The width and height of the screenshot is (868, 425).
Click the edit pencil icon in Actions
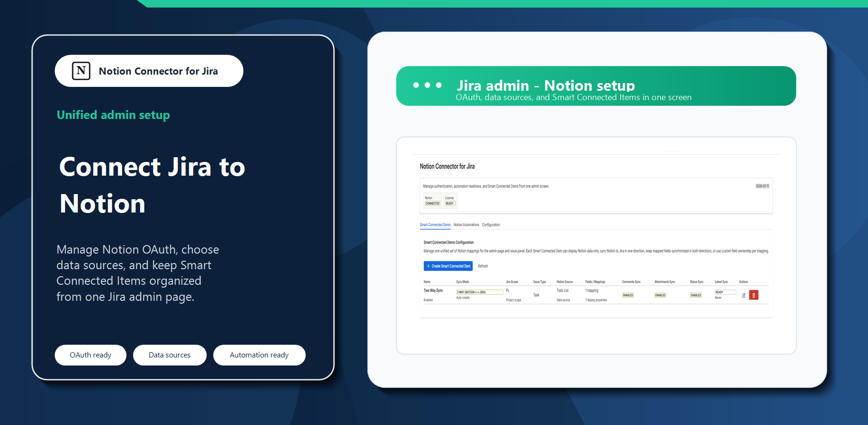point(744,295)
